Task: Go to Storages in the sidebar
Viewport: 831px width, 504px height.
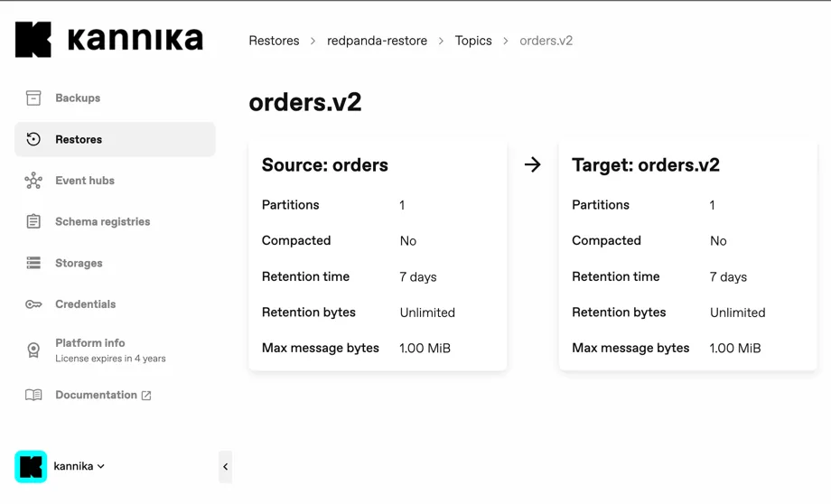Action: 79,263
